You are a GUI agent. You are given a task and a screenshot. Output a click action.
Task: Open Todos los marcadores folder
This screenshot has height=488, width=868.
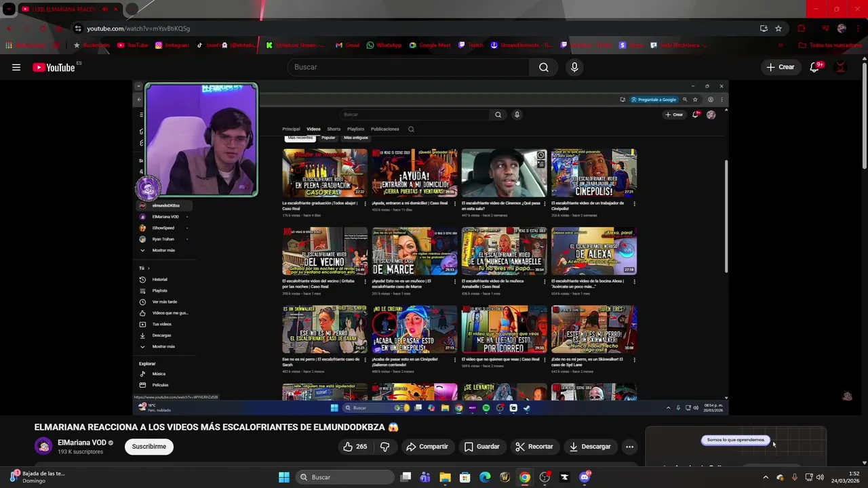[x=830, y=45]
